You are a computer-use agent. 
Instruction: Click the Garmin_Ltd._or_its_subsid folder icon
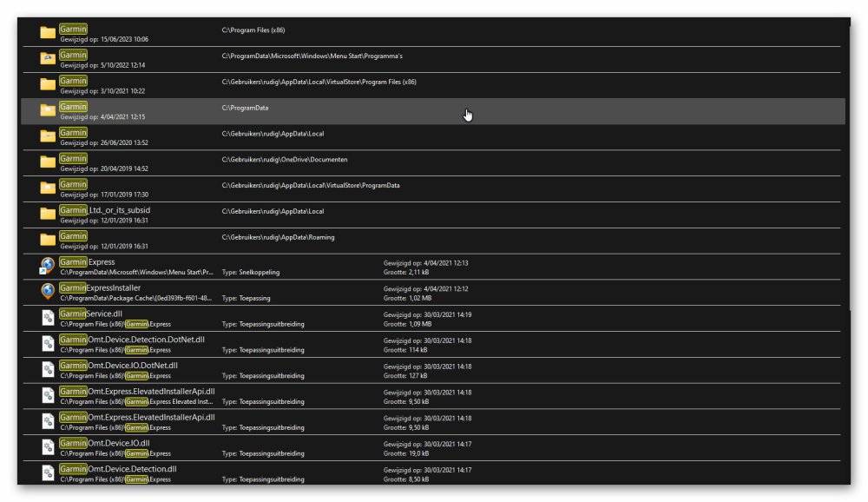coord(48,214)
